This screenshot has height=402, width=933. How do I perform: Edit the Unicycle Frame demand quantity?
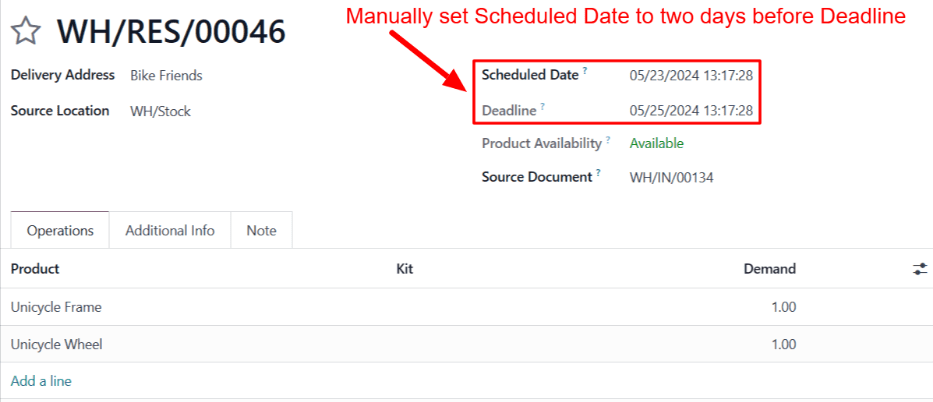[x=783, y=307]
